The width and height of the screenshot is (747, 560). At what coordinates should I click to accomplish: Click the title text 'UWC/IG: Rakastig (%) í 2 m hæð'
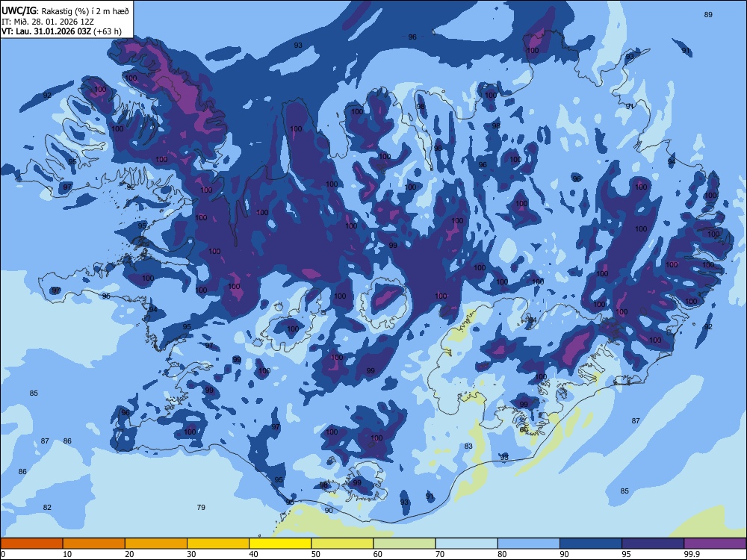point(65,11)
